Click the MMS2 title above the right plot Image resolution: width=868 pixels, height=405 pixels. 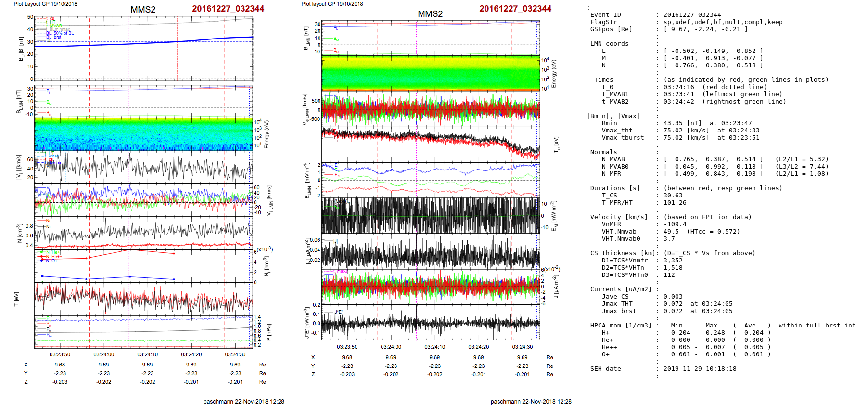[430, 14]
